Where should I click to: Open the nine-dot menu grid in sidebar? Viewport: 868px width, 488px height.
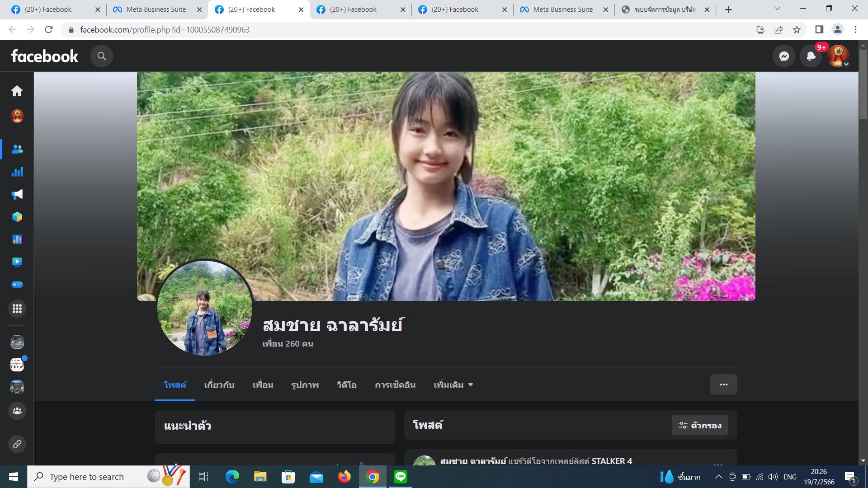point(17,309)
